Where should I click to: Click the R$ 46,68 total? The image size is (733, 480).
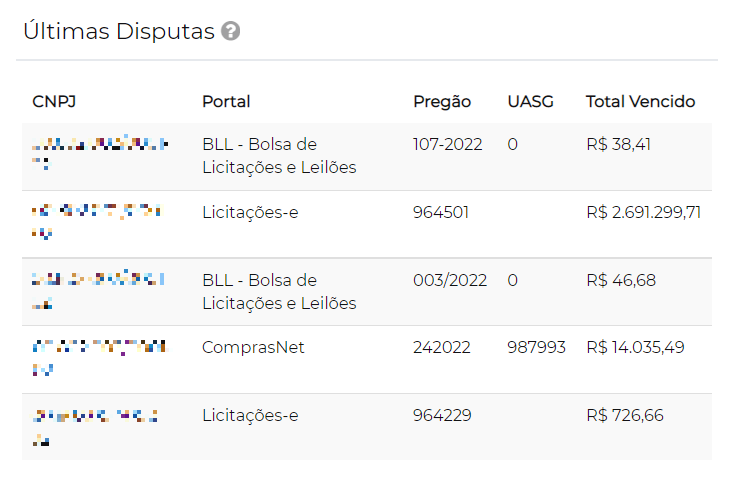620,280
